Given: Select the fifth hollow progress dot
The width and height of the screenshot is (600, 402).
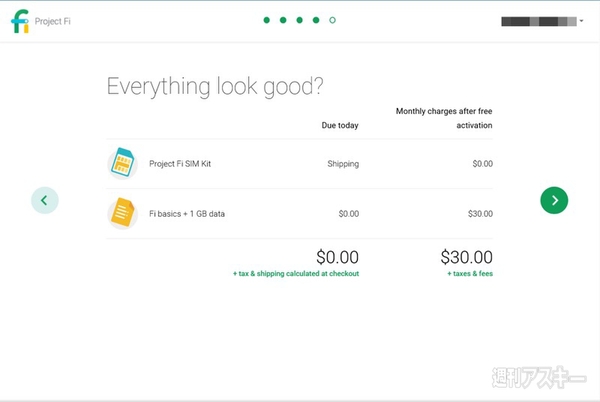Looking at the screenshot, I should click(333, 20).
